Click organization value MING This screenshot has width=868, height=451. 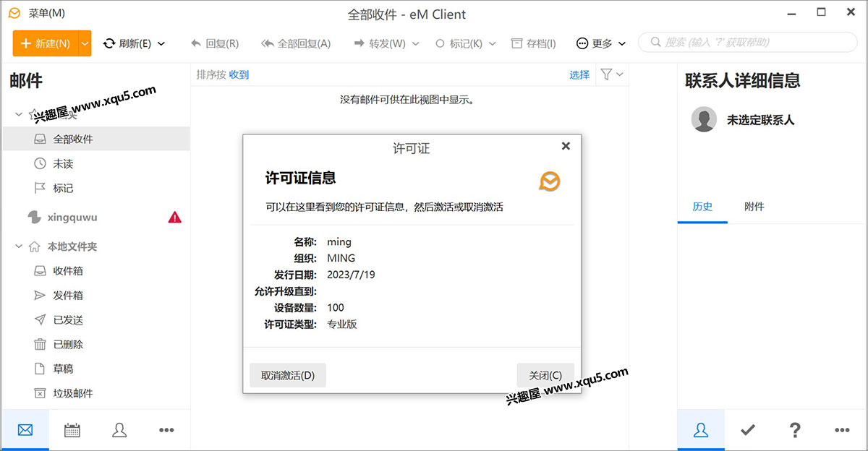coord(341,258)
